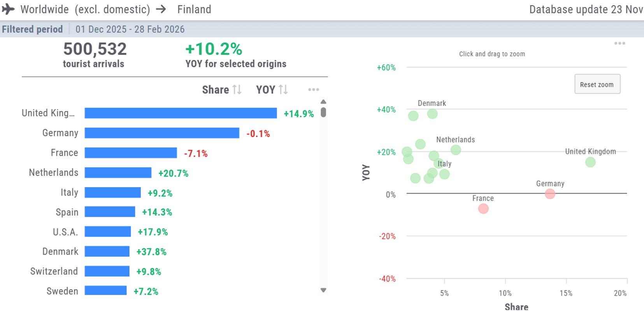
Task: Click Germany's red scatter bubble
Action: click(550, 193)
